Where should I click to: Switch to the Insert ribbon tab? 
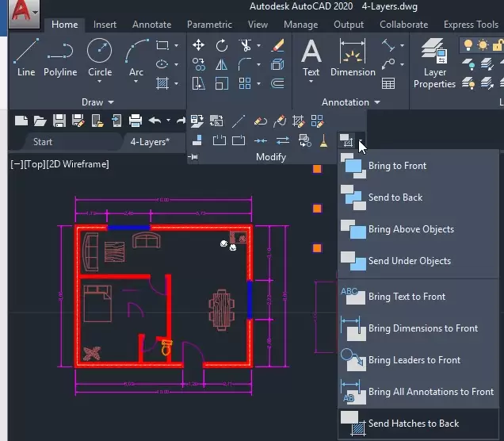click(105, 25)
